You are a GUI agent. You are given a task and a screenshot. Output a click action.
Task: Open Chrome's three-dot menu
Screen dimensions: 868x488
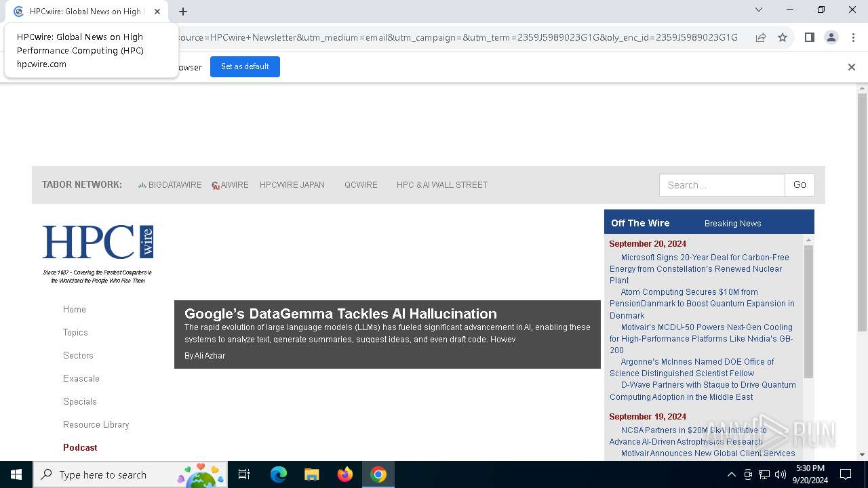pyautogui.click(x=853, y=37)
